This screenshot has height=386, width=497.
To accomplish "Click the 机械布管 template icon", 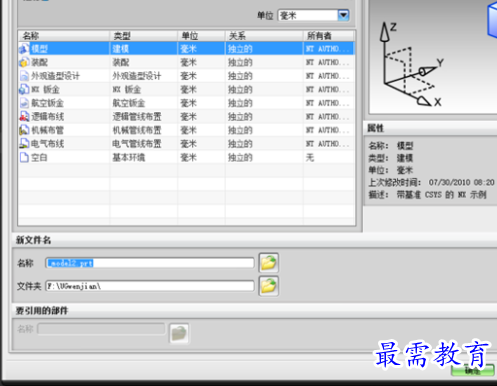I will (x=24, y=130).
